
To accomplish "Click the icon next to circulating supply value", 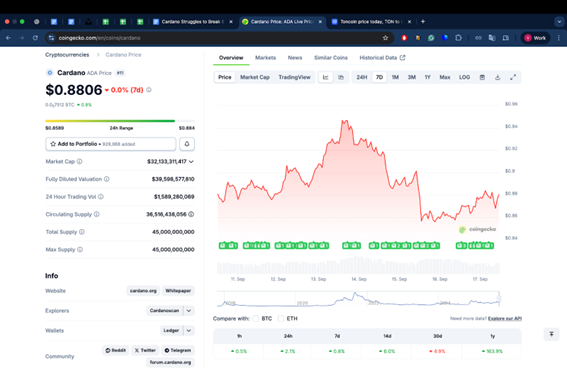I will click(191, 214).
